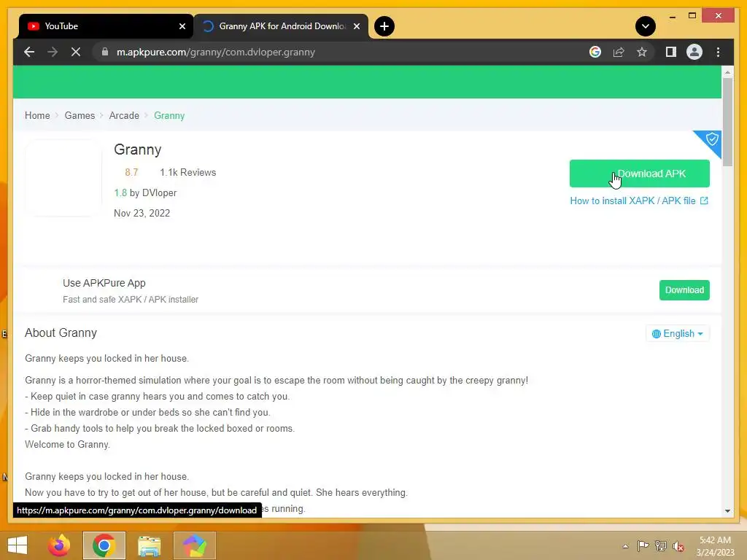Image resolution: width=747 pixels, height=560 pixels.
Task: Click the Action Center flag icon
Action: pos(643,546)
